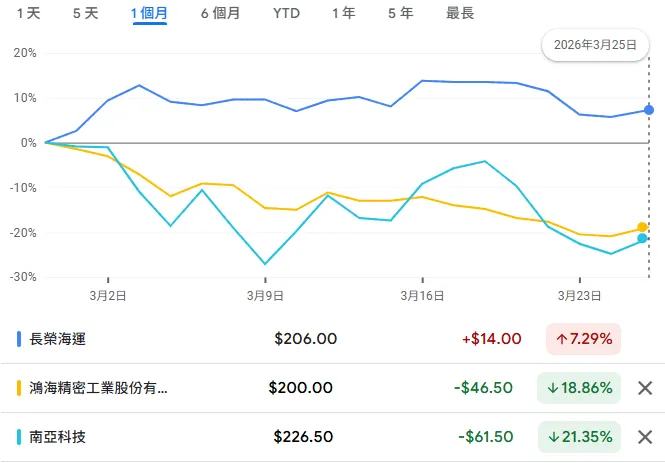The width and height of the screenshot is (665, 463).
Task: Remove 鴻海精密工業 from comparison
Action: point(645,388)
